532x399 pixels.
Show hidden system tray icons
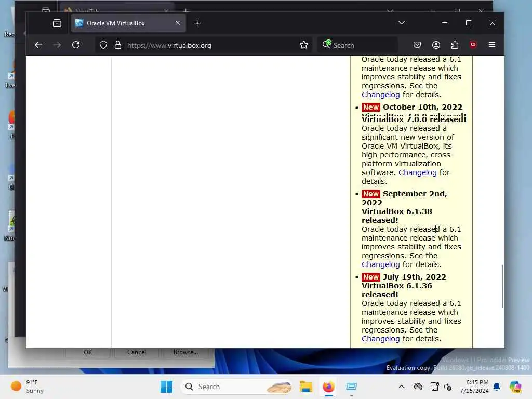402,387
